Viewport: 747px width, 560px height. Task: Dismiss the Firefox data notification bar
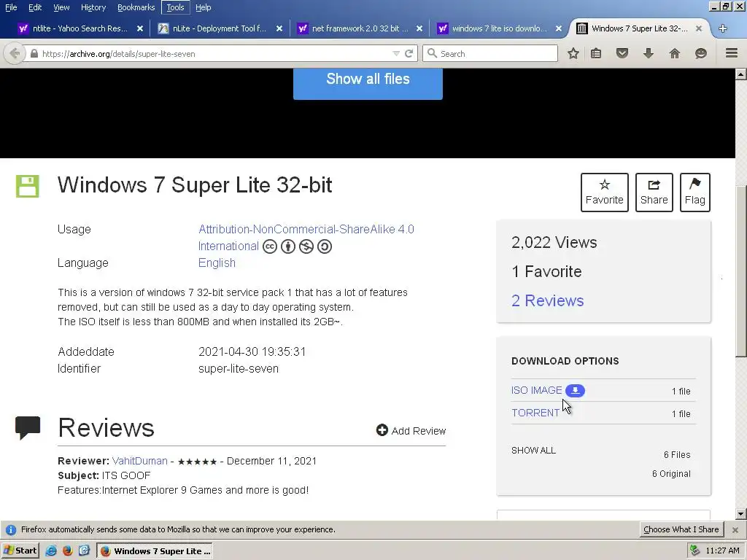(735, 529)
